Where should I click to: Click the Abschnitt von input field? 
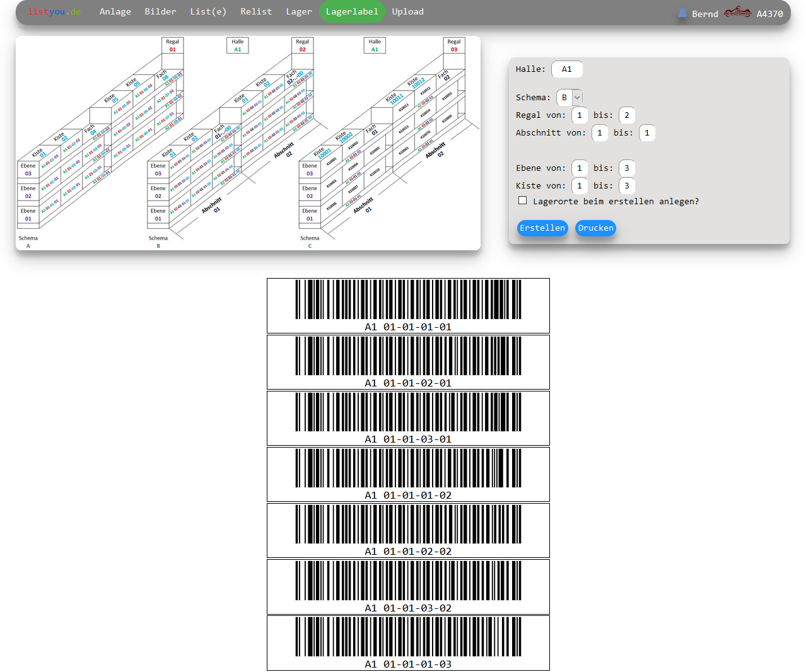click(x=600, y=133)
